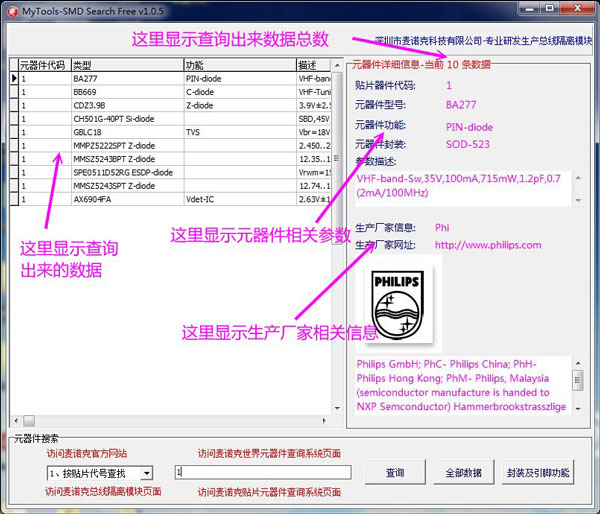
Task: Click the manufacturer info scroll down arrow
Action: (578, 409)
